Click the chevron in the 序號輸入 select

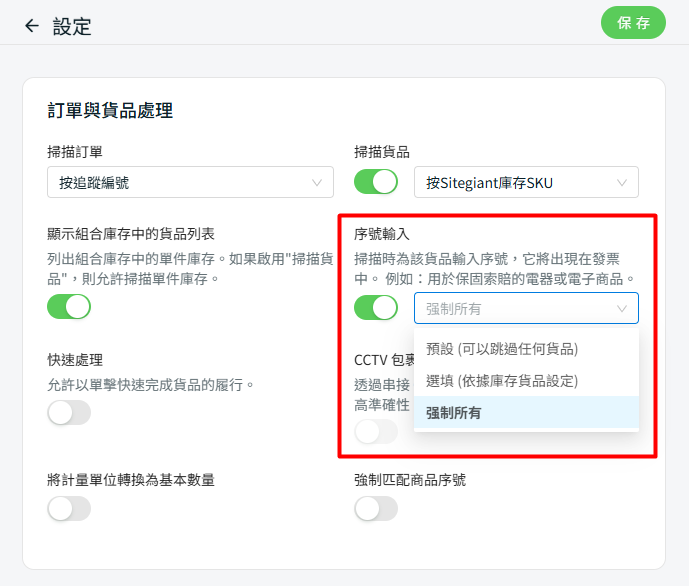pos(622,308)
